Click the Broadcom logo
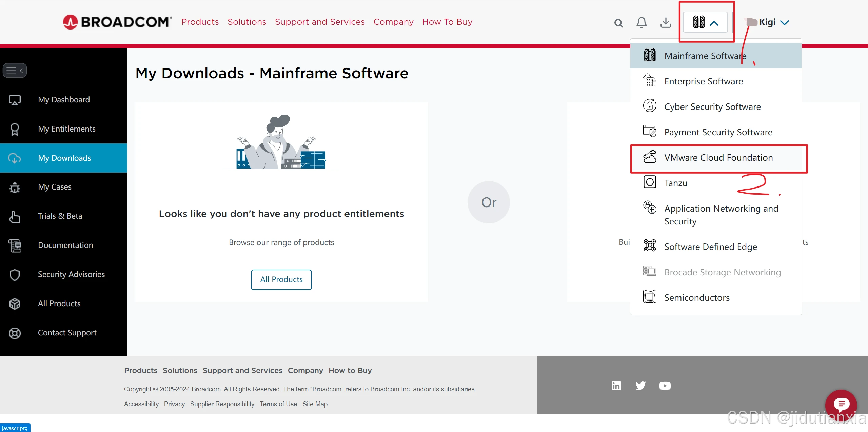Screen dimensions: 868x432 point(117,22)
